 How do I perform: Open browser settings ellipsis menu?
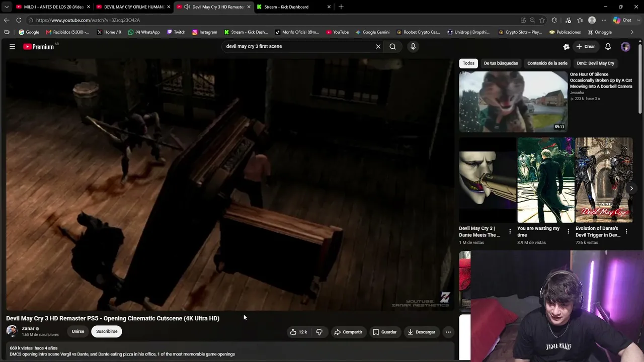[x=604, y=20]
